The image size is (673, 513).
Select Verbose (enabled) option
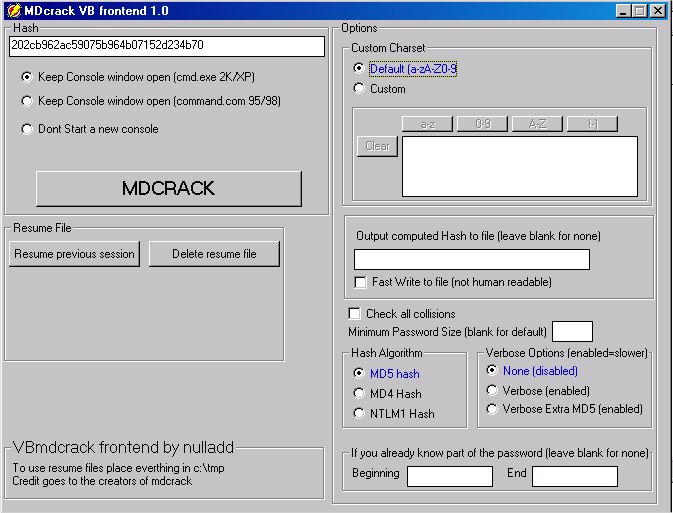492,391
